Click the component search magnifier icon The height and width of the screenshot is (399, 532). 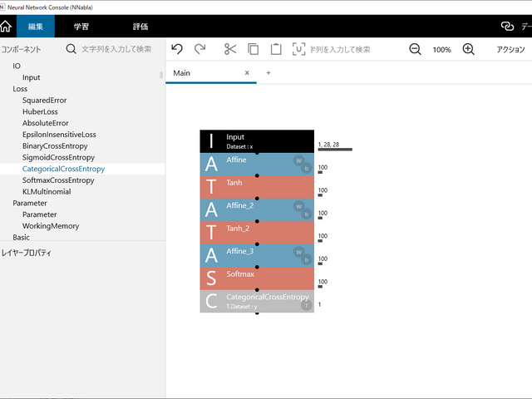coord(71,50)
